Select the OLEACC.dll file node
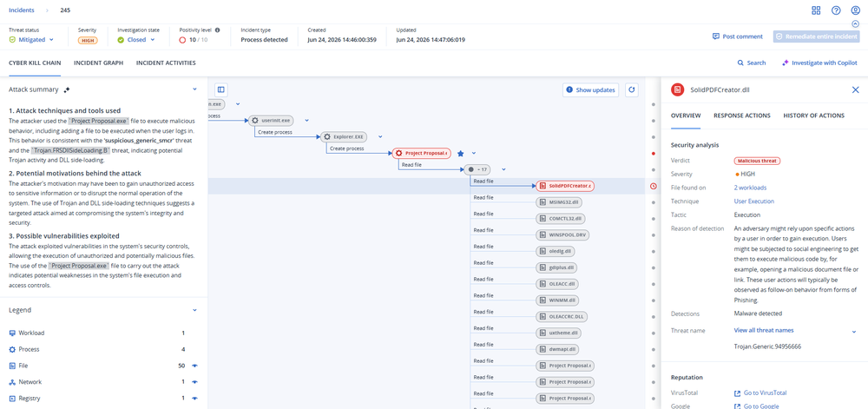This screenshot has height=409, width=868. click(x=558, y=284)
